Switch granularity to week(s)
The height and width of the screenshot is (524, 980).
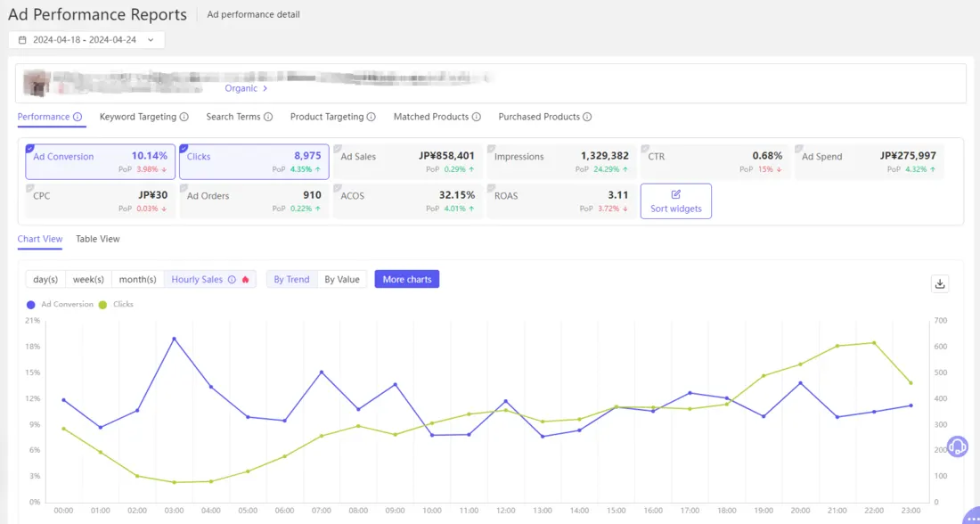(x=87, y=279)
